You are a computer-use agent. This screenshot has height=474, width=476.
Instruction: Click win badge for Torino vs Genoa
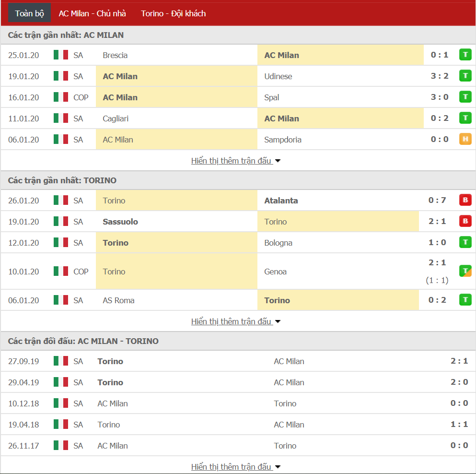tap(465, 271)
